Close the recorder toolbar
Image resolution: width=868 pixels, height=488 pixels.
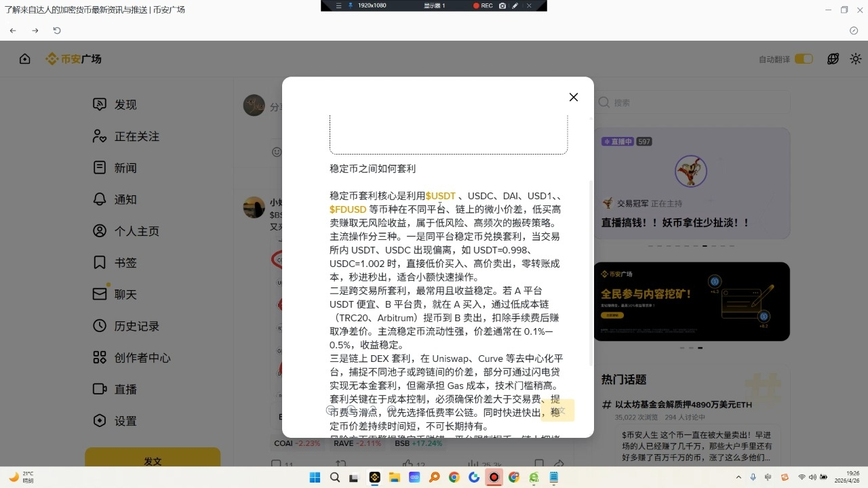529,5
